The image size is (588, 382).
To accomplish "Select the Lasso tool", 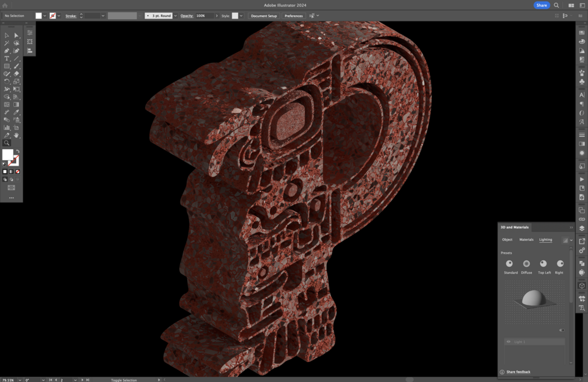I will tap(16, 43).
